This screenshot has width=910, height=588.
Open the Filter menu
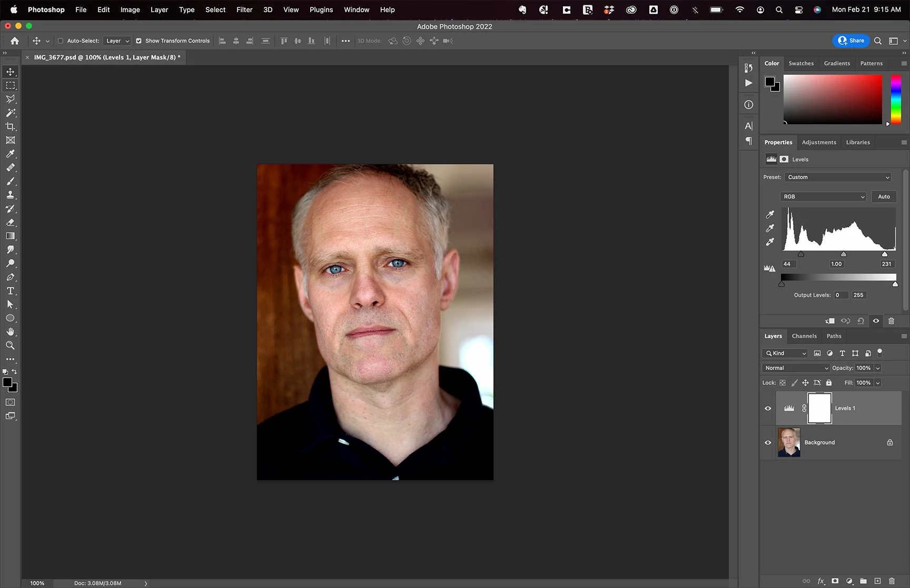click(x=244, y=9)
